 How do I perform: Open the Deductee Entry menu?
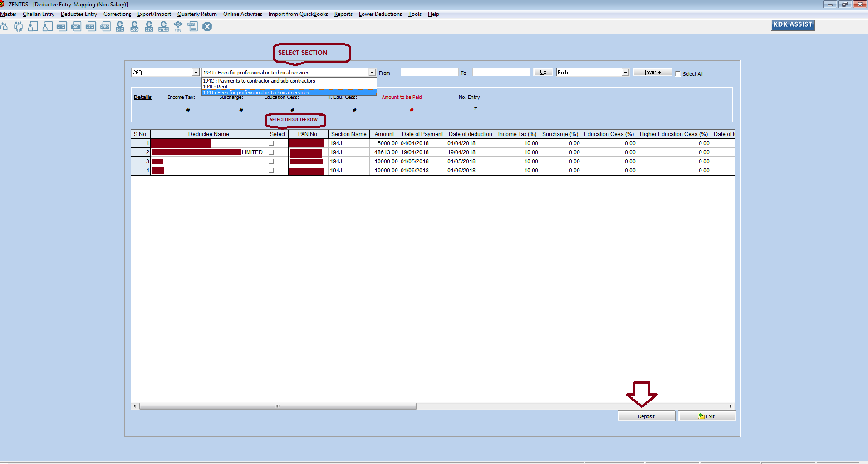[79, 14]
